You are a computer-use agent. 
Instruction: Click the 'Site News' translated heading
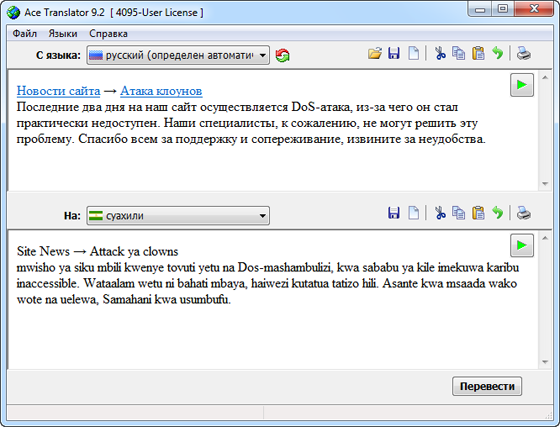43,251
